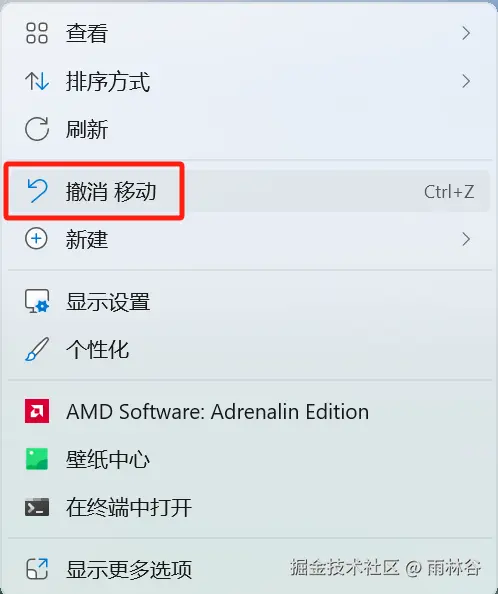The height and width of the screenshot is (594, 498).
Task: Click the red AMD logo icon
Action: [x=37, y=411]
